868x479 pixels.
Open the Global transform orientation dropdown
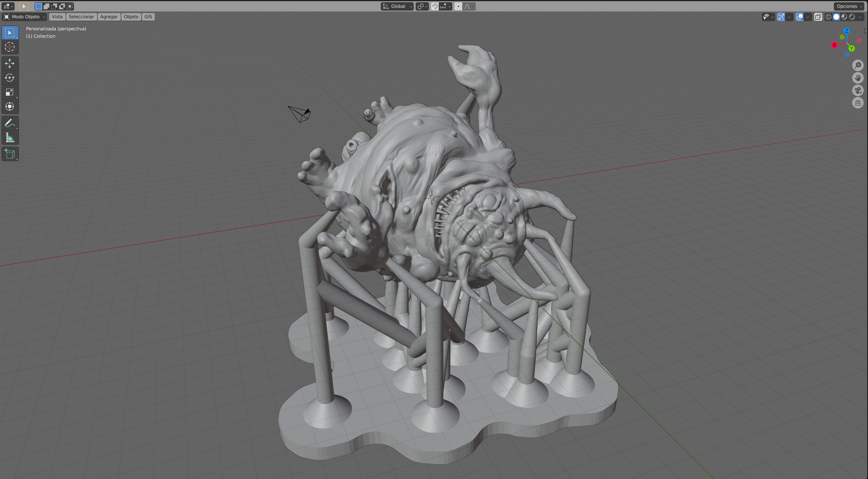(397, 6)
